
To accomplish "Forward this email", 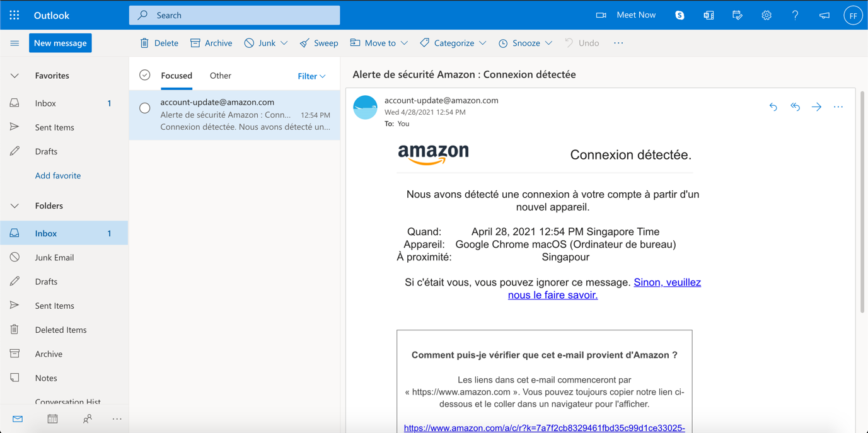I will 816,107.
